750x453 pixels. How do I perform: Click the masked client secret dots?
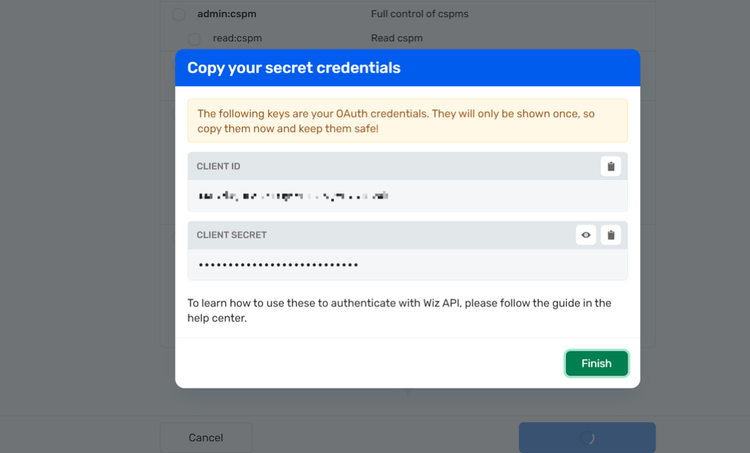(278, 265)
